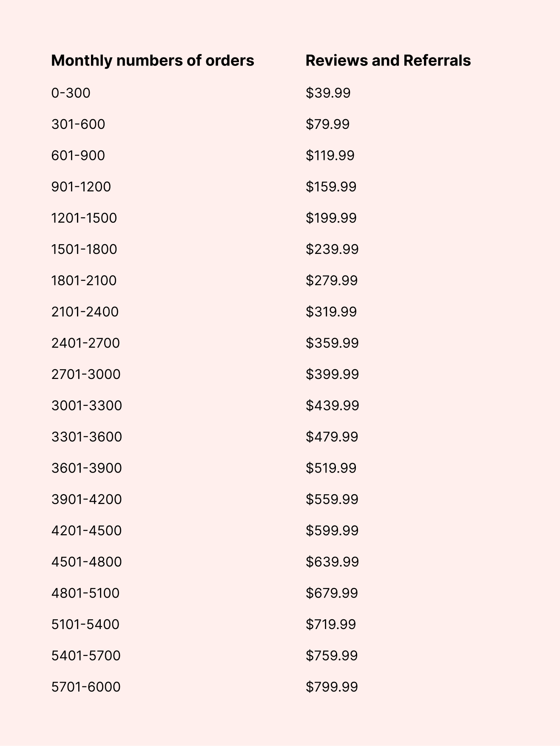The width and height of the screenshot is (560, 746).
Task: Click the $679.99 price
Action: click(x=332, y=593)
